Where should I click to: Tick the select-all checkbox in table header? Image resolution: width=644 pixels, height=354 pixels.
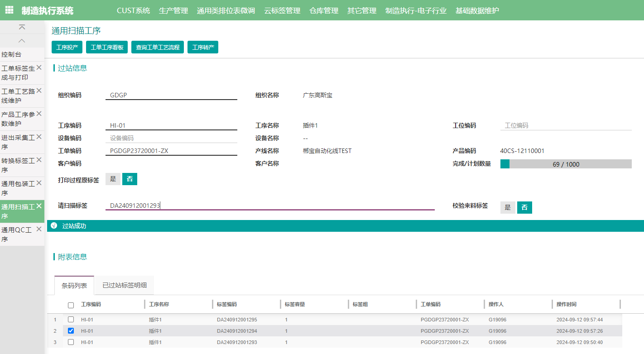[x=71, y=305]
